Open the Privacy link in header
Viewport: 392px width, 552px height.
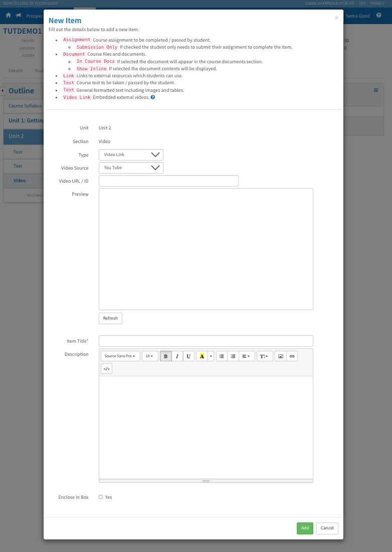pyautogui.click(x=377, y=3)
